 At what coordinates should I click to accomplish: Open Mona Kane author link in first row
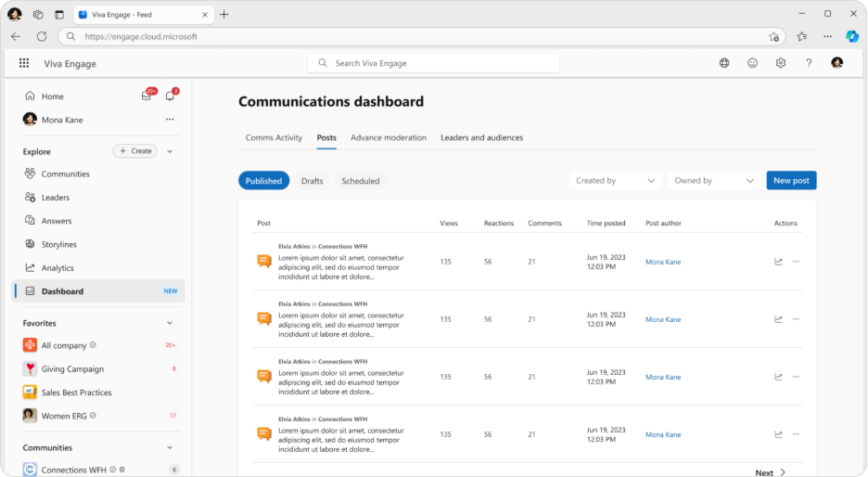663,262
